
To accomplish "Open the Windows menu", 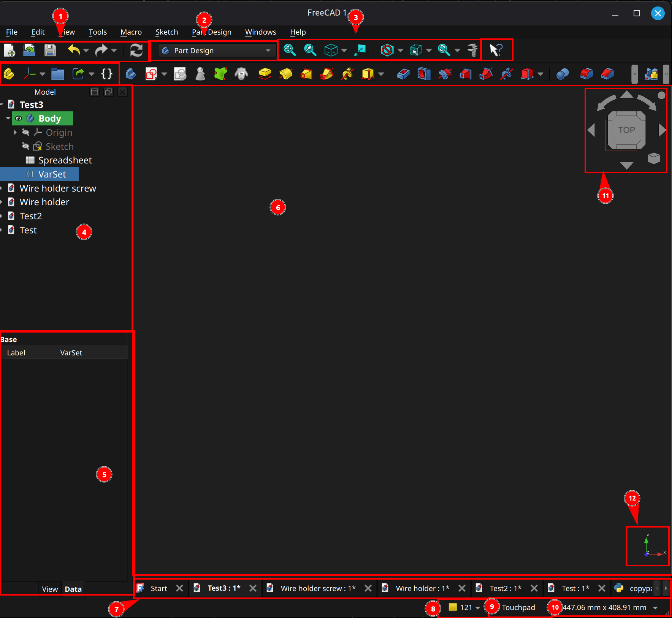I will (261, 32).
